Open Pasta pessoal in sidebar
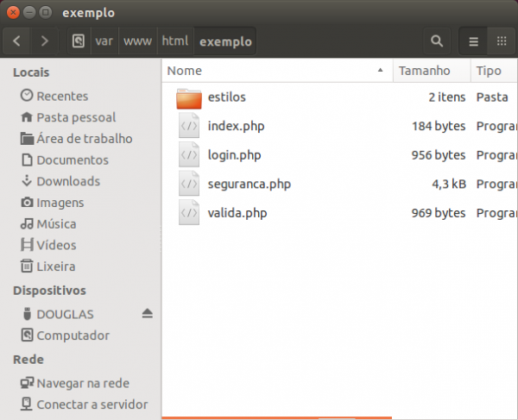The height and width of the screenshot is (420, 518). pos(75,117)
